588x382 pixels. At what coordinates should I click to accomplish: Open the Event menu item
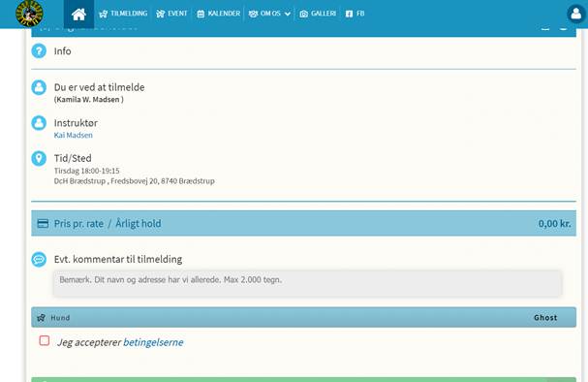coord(171,14)
